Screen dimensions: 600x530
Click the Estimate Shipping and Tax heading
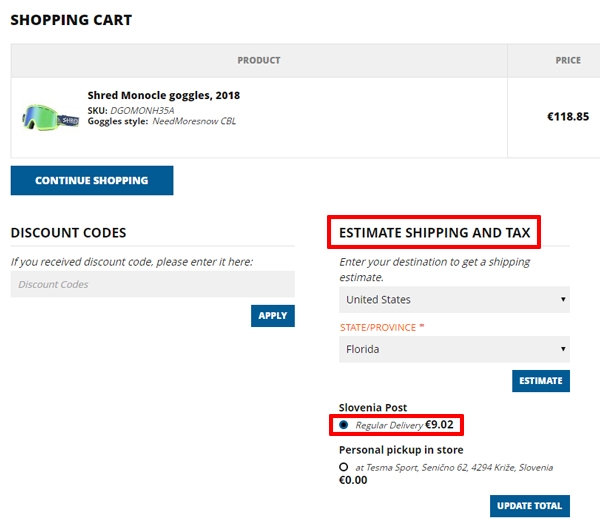pos(435,233)
